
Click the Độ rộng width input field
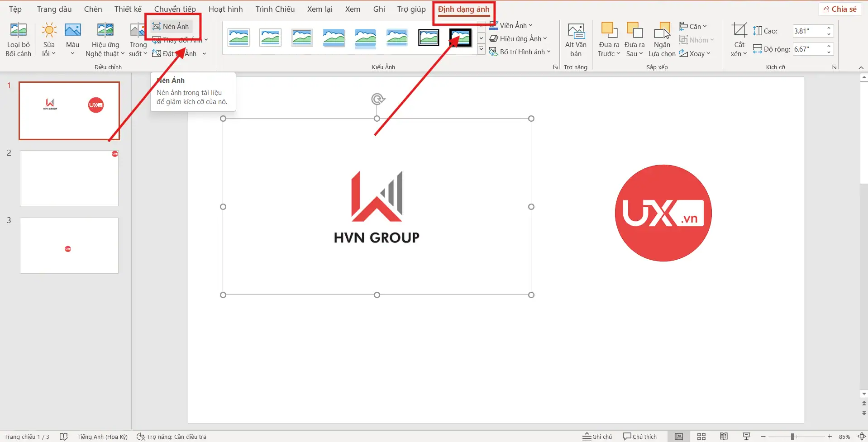click(809, 49)
